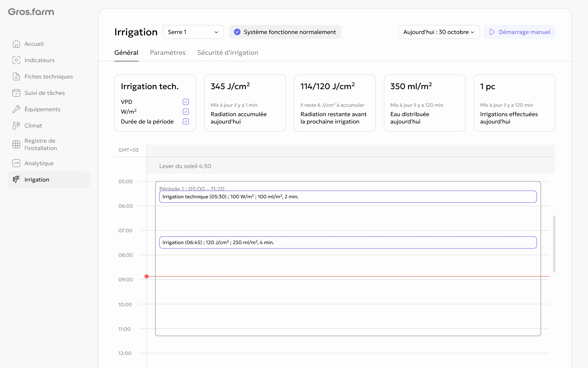Image resolution: width=588 pixels, height=368 pixels.
Task: Open Suivi de tâches from the sidebar
Action: 49,93
